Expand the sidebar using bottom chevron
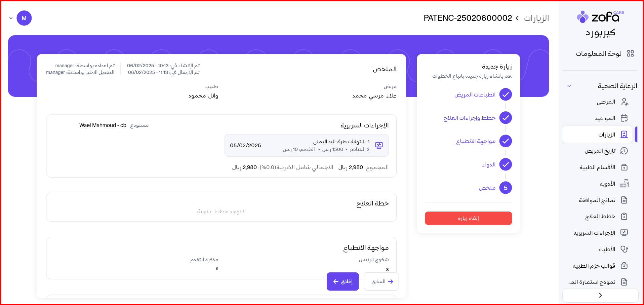Screen dimensions: 644x305 (x=600, y=295)
